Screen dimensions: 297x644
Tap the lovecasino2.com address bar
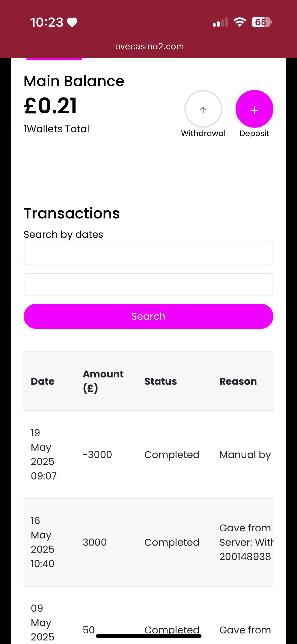point(148,46)
